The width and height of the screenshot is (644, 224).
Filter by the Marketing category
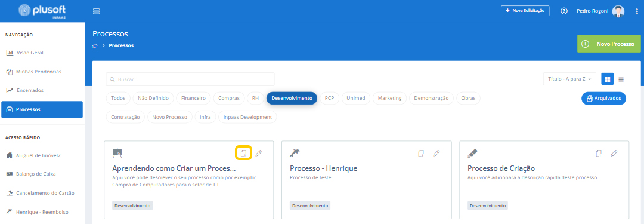click(x=390, y=99)
